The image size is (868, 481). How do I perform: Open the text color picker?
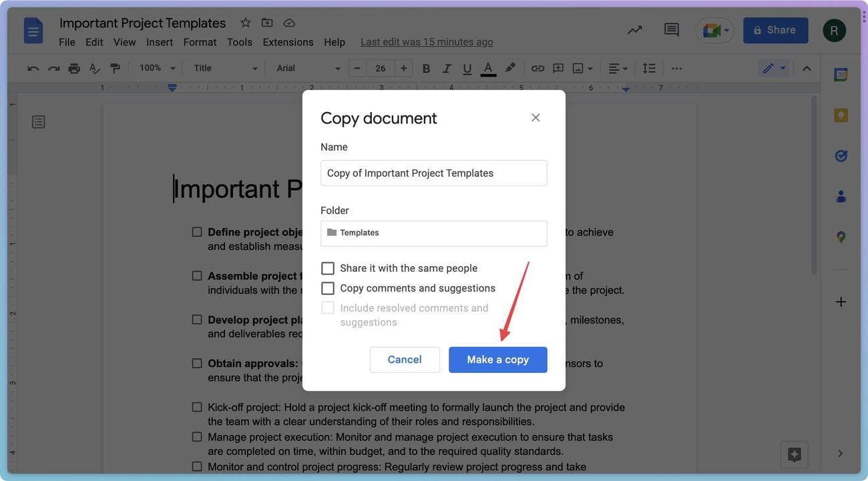(488, 68)
